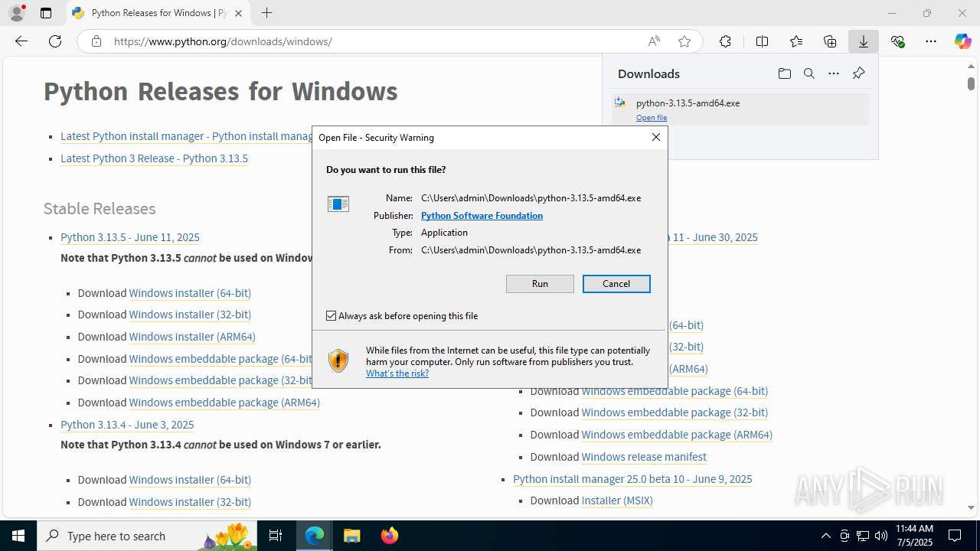Image resolution: width=980 pixels, height=551 pixels.
Task: Refresh the python.org page
Action: [55, 41]
